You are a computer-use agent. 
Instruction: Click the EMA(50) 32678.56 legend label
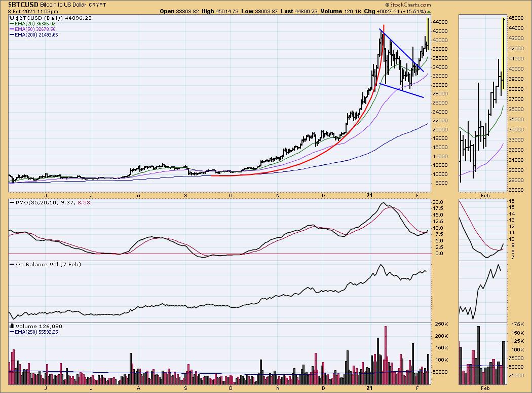tap(35, 29)
